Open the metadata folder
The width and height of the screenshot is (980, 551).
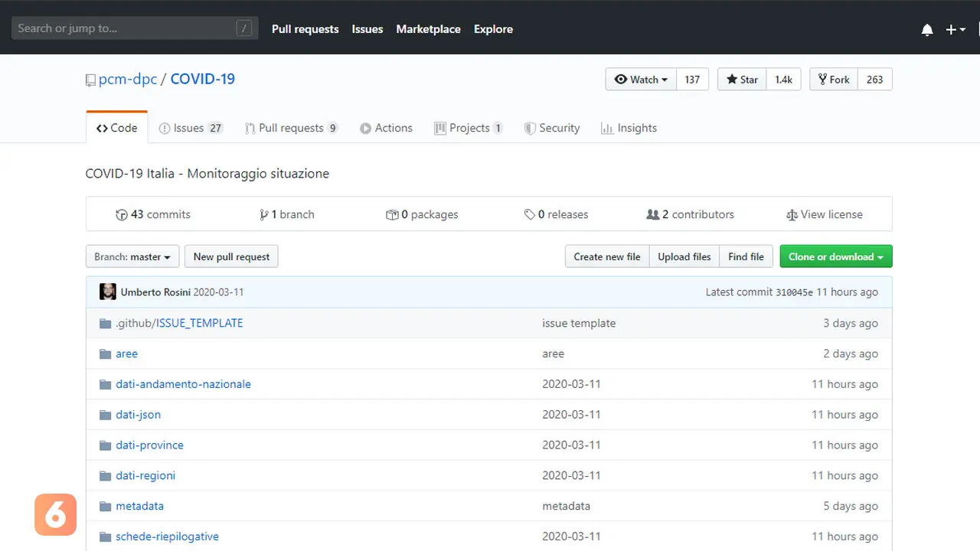pos(139,506)
